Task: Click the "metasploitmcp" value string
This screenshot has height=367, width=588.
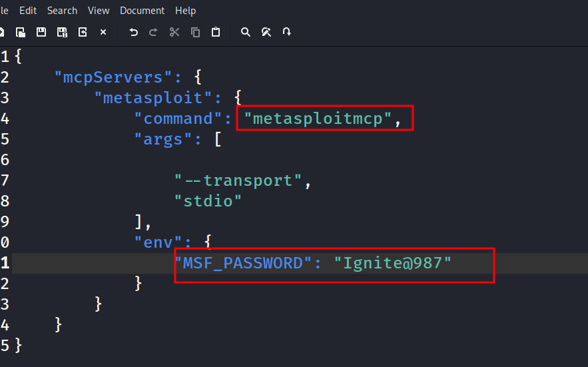Action: [x=318, y=119]
